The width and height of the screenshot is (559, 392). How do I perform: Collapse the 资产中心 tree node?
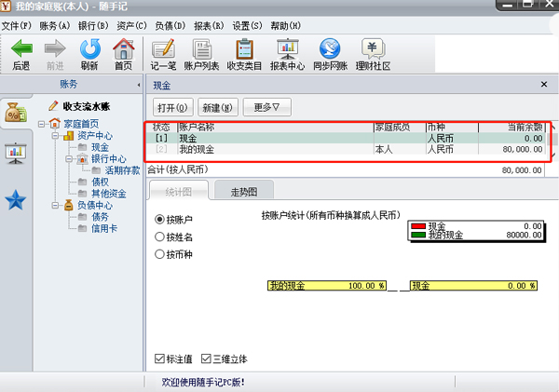[x=55, y=136]
